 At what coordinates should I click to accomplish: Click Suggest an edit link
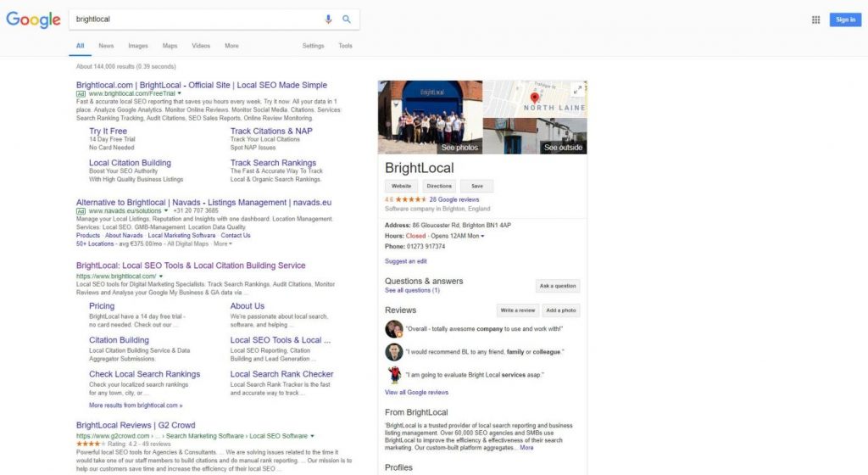pyautogui.click(x=406, y=261)
